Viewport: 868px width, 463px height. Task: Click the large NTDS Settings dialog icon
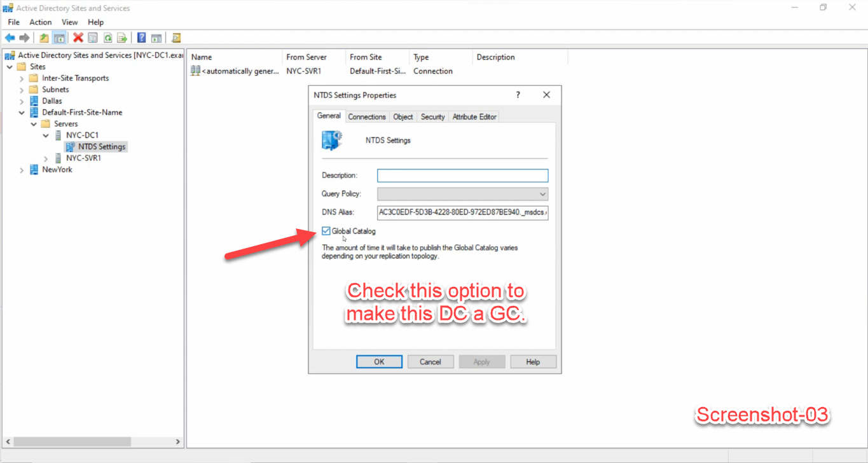click(332, 140)
